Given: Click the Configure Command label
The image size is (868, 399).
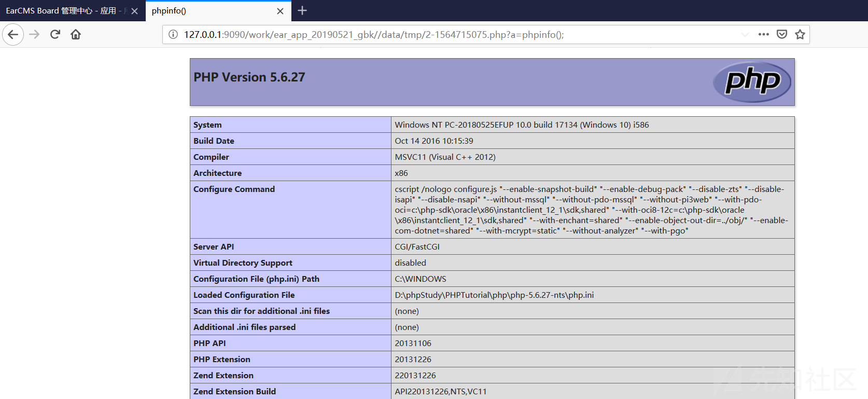Looking at the screenshot, I should (x=234, y=189).
